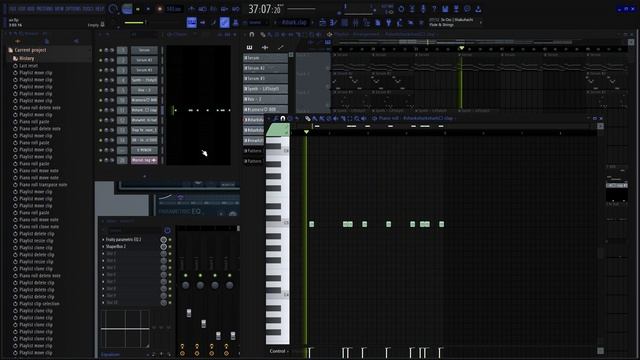640x360 pixels.
Task: Click the last note in piano roll
Action: [441, 224]
